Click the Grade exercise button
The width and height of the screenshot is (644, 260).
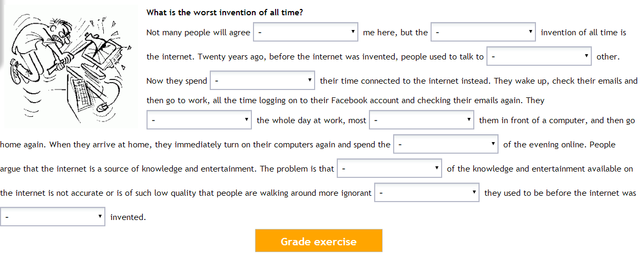tap(319, 242)
